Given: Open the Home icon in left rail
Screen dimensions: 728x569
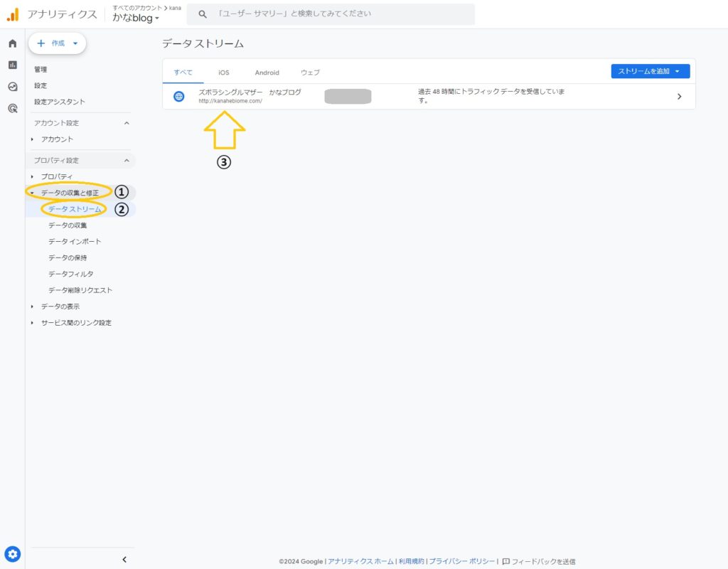Looking at the screenshot, I should (x=12, y=43).
